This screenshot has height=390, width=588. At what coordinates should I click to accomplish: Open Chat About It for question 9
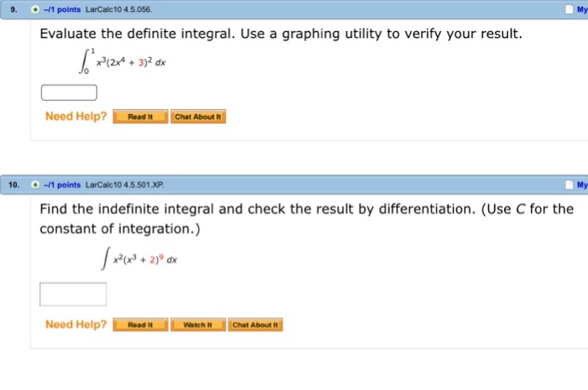(198, 117)
